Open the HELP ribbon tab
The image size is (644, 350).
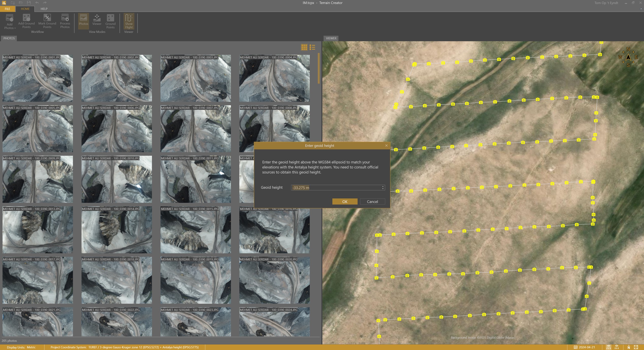(44, 9)
